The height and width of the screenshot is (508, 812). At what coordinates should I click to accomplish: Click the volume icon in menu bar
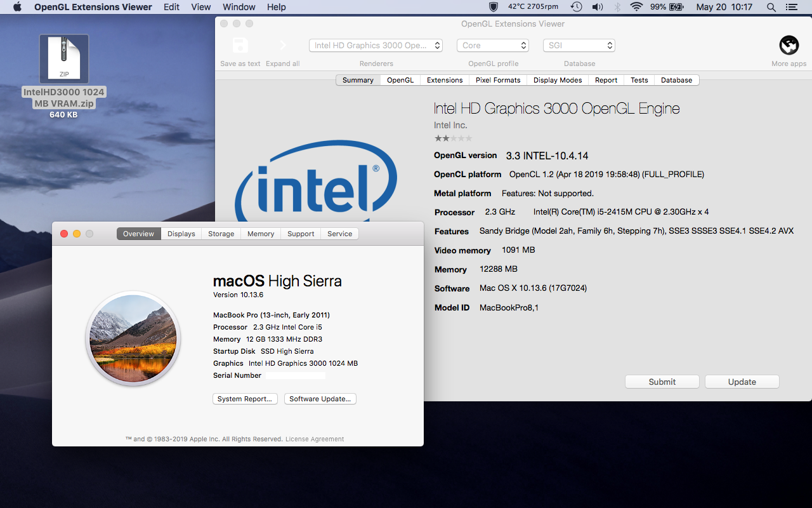(x=597, y=7)
